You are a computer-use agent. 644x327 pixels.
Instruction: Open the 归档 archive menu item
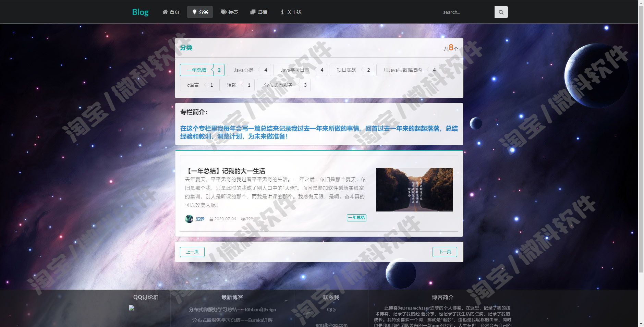pos(258,12)
